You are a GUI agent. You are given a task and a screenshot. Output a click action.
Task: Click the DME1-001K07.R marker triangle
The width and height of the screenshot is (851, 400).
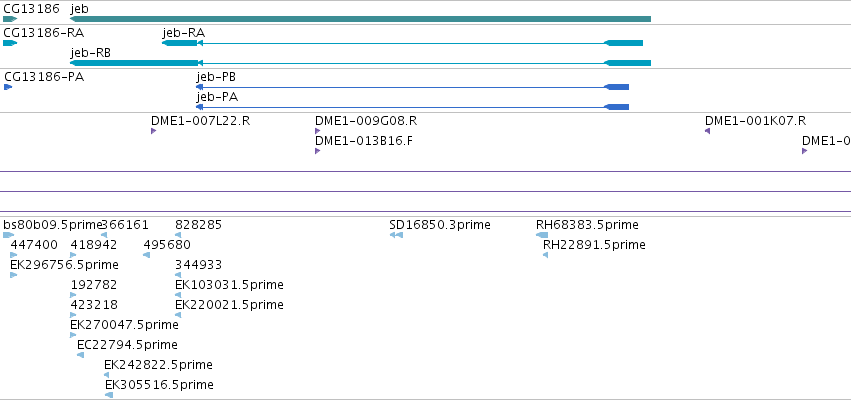(x=707, y=131)
